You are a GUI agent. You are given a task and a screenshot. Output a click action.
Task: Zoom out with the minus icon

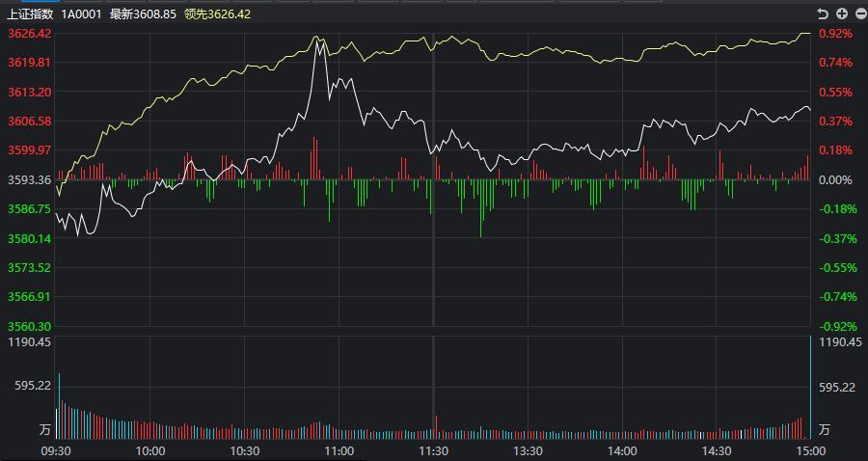click(x=859, y=14)
